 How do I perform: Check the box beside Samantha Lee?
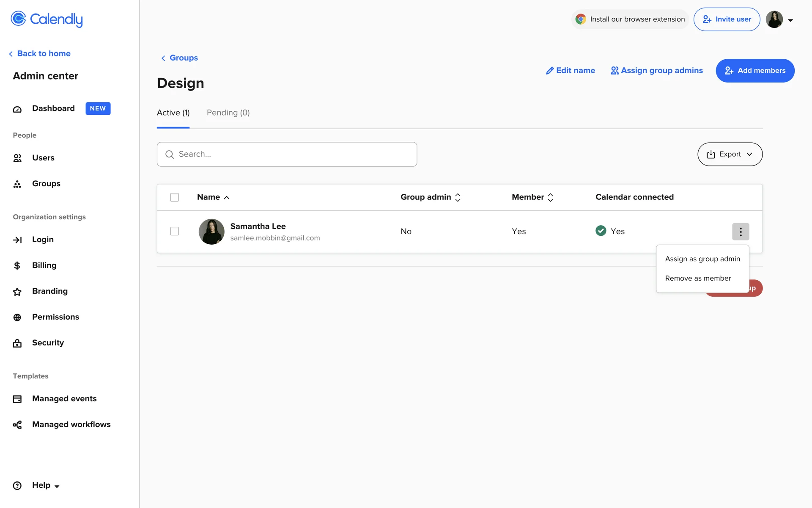(174, 231)
